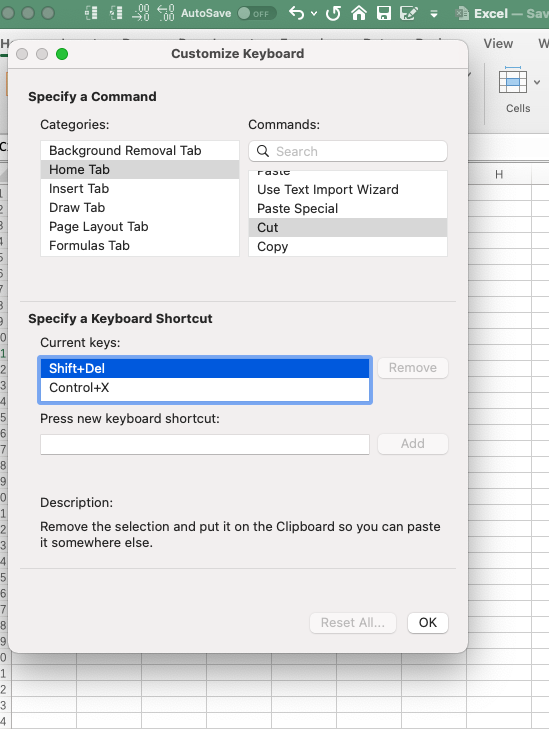Click the Cells icon in ribbon
The image size is (549, 729).
coord(513,80)
